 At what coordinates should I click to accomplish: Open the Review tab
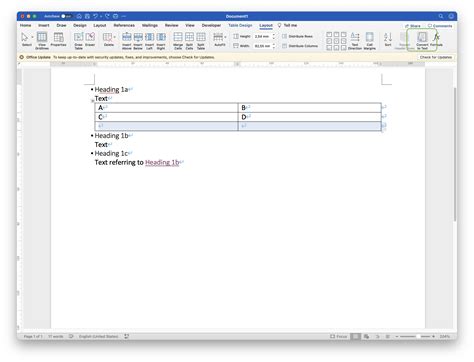(171, 25)
